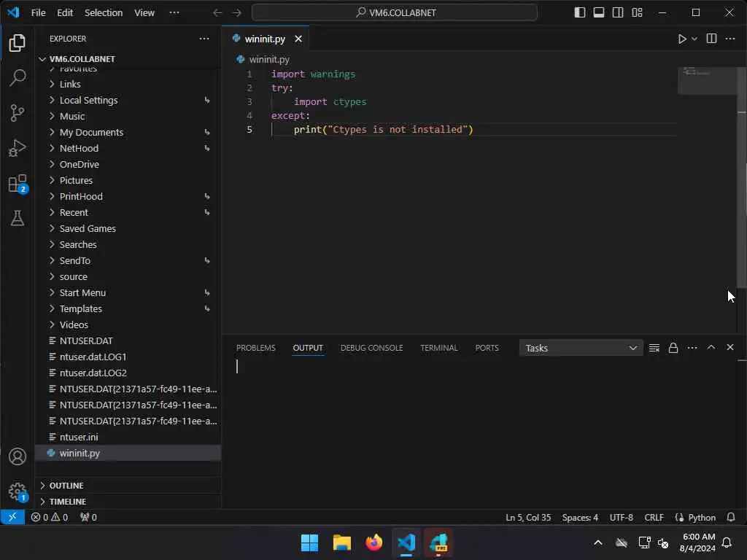The height and width of the screenshot is (560, 747).
Task: Clear the output panel
Action: (x=654, y=348)
